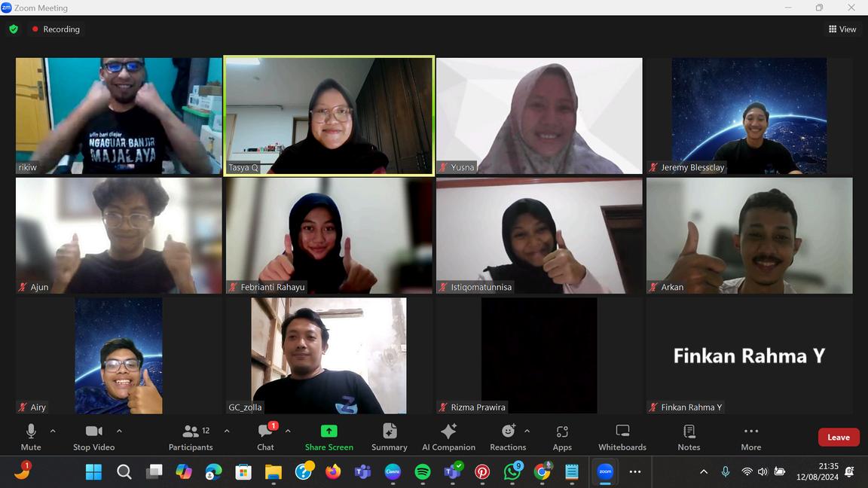Click the active Zoom taskbar icon
The width and height of the screenshot is (868, 488).
pyautogui.click(x=605, y=472)
